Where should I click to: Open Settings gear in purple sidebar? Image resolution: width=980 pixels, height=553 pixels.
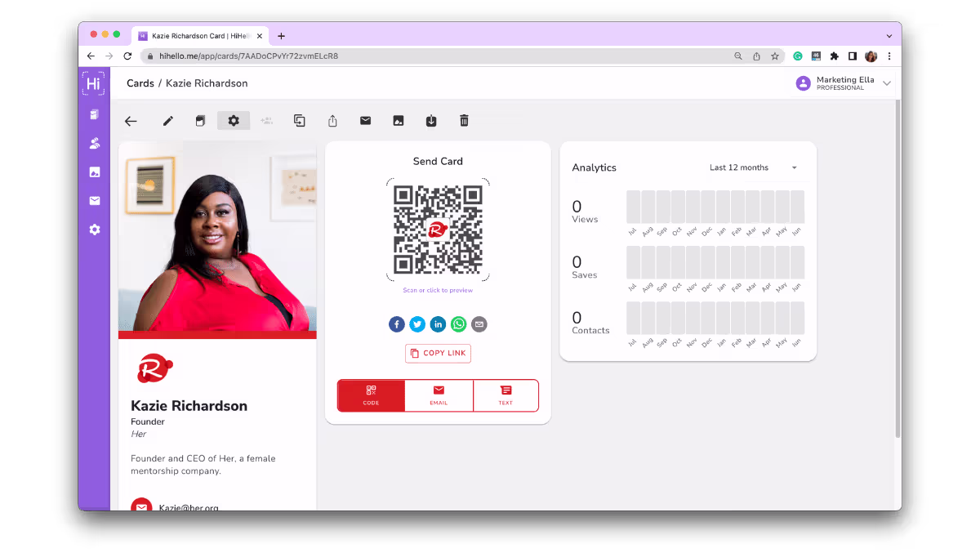(x=95, y=230)
